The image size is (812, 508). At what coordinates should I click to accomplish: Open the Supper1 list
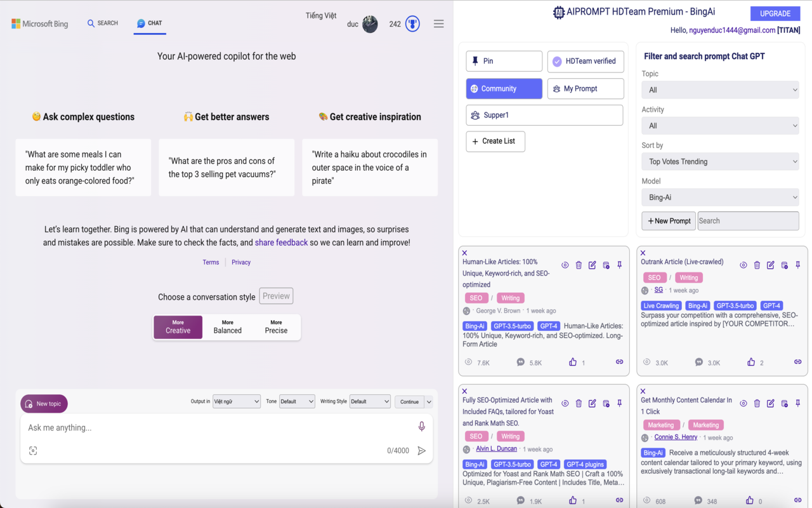click(544, 115)
